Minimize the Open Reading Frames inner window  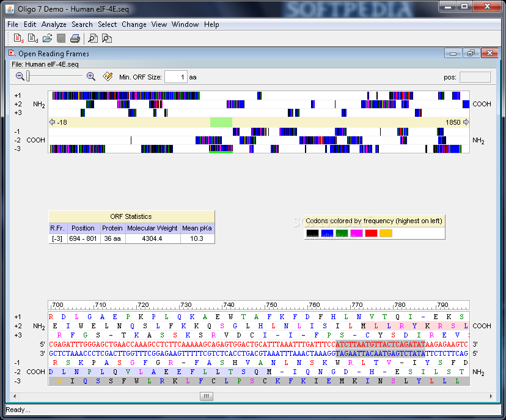[x=453, y=53]
